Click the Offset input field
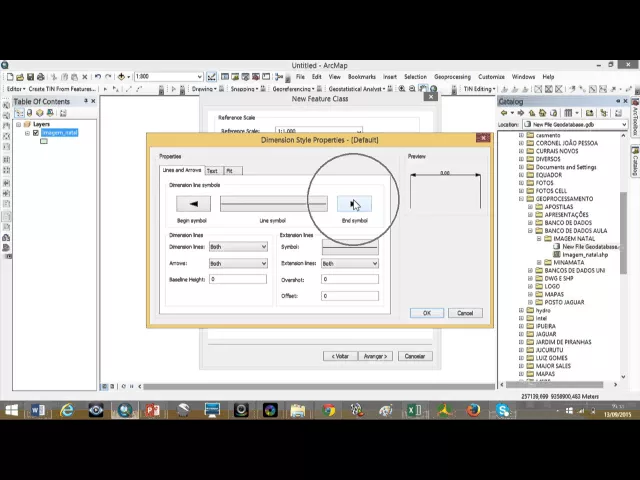This screenshot has height=480, width=640. (350, 296)
